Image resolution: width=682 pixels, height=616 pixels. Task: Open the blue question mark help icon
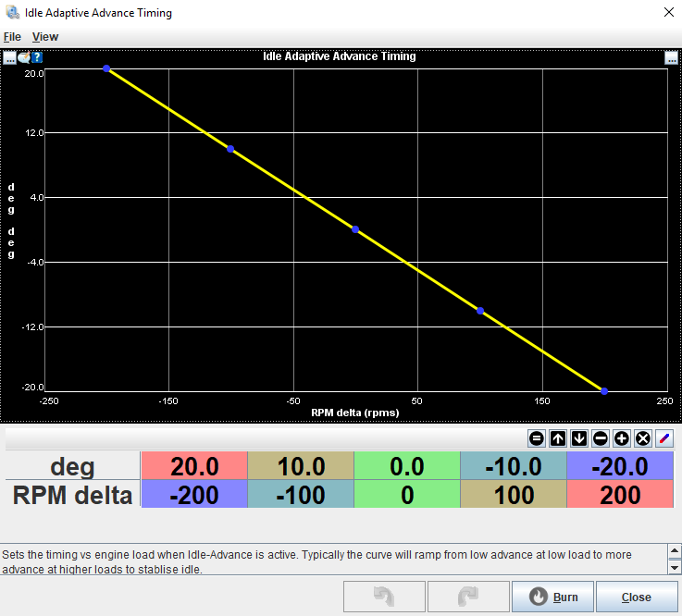[37, 57]
